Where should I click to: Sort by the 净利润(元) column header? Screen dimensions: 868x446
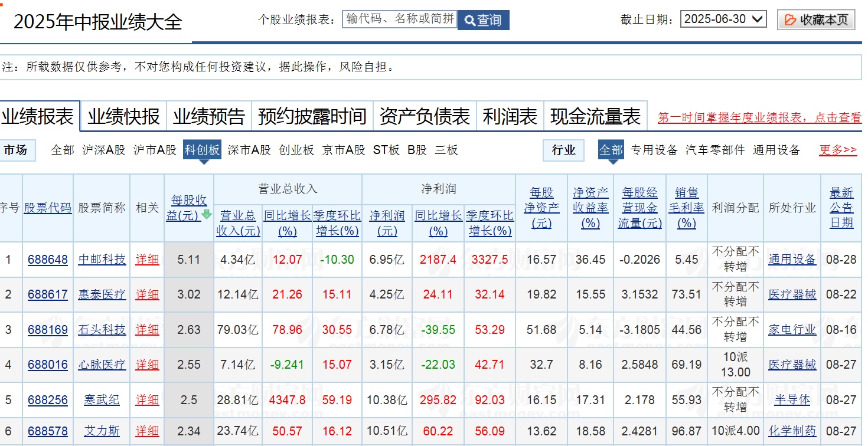[387, 223]
